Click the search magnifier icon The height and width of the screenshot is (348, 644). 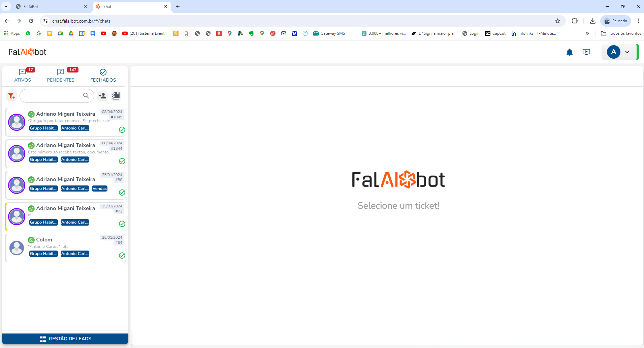86,96
